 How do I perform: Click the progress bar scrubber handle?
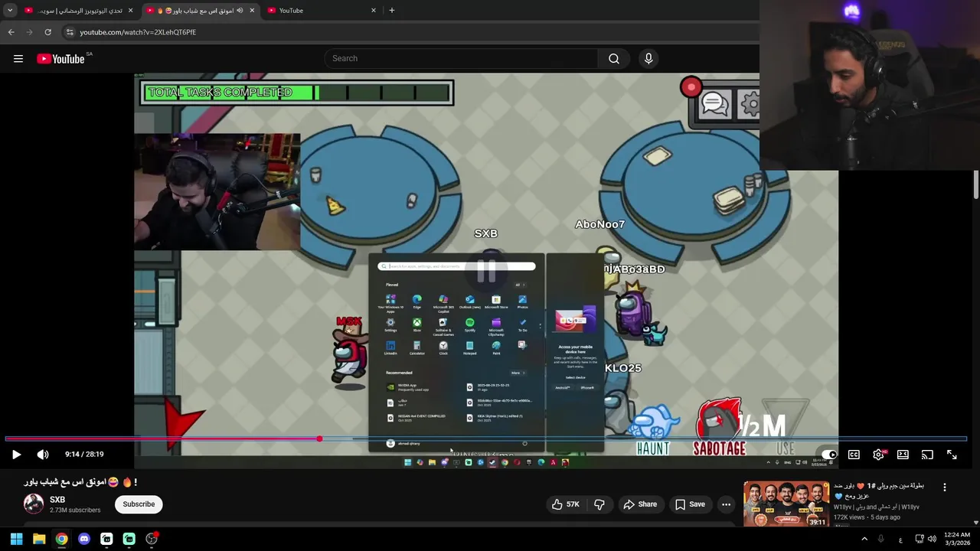point(319,439)
